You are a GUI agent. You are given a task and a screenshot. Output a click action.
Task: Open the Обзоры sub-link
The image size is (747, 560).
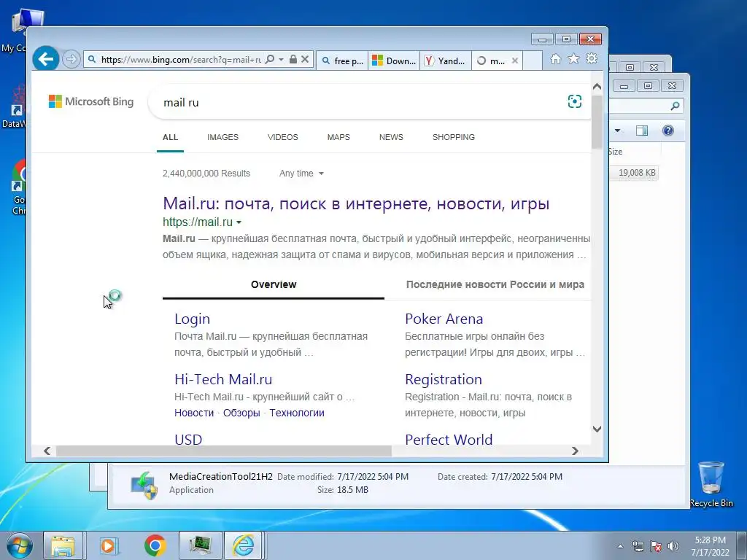241,413
